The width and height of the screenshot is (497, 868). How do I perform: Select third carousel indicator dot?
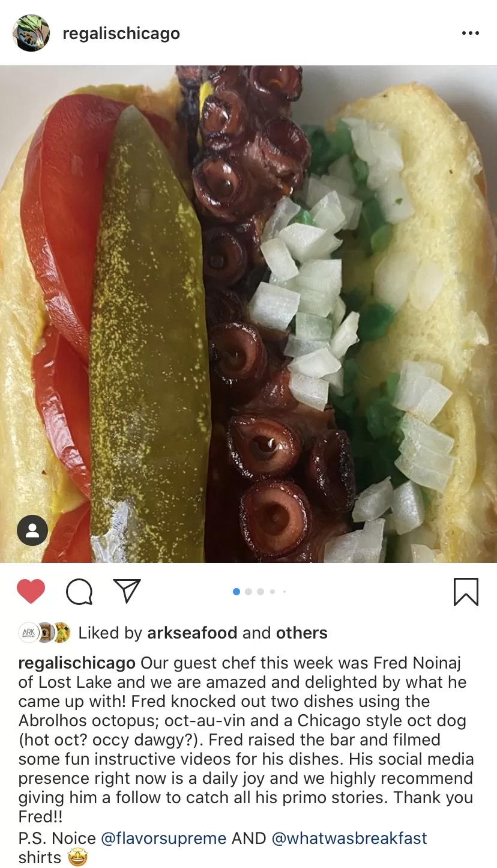(x=261, y=592)
